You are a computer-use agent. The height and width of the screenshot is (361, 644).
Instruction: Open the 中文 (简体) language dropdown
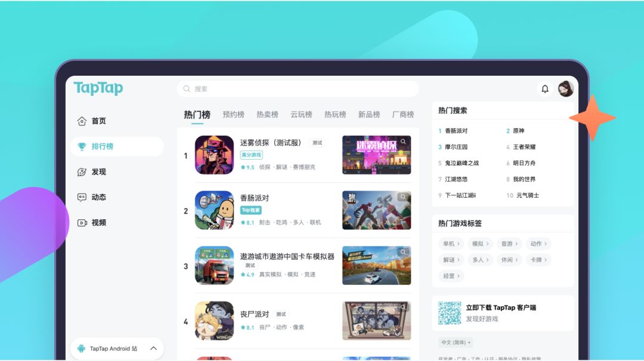click(456, 342)
